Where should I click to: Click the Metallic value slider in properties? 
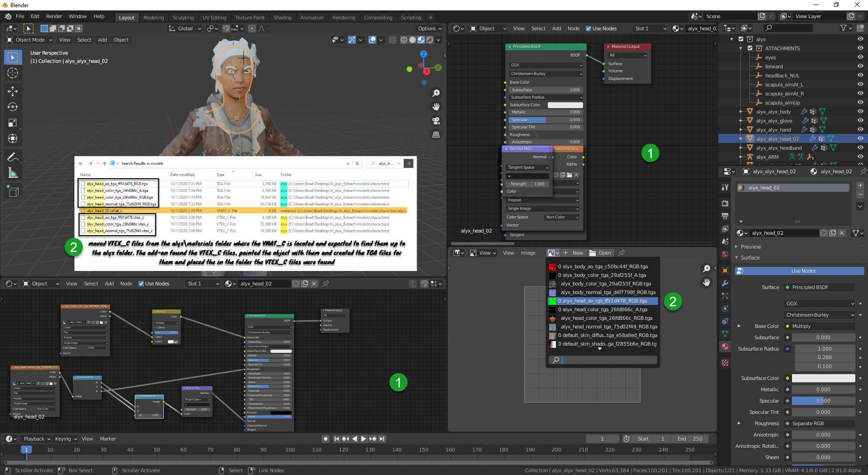coord(823,389)
